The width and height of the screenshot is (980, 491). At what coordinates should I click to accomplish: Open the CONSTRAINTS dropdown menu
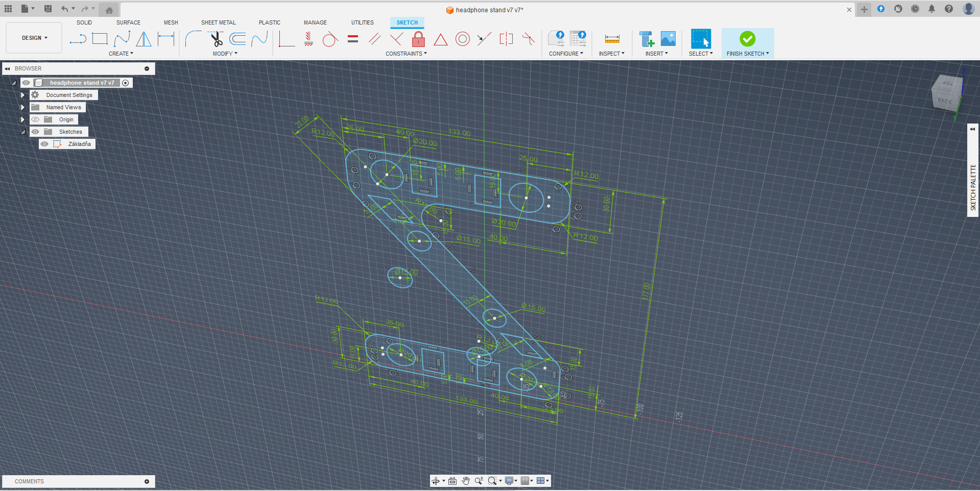(x=406, y=54)
